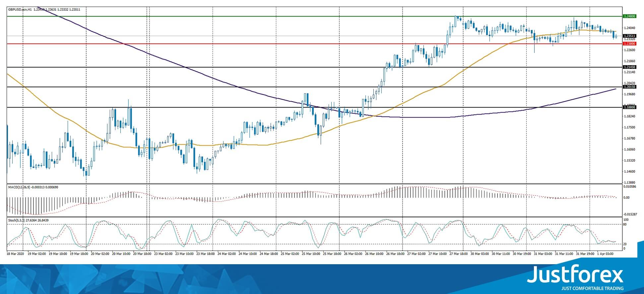The width and height of the screenshot is (644, 294).
Task: Select the green 1.24800 price level label
Action: pyautogui.click(x=630, y=16)
